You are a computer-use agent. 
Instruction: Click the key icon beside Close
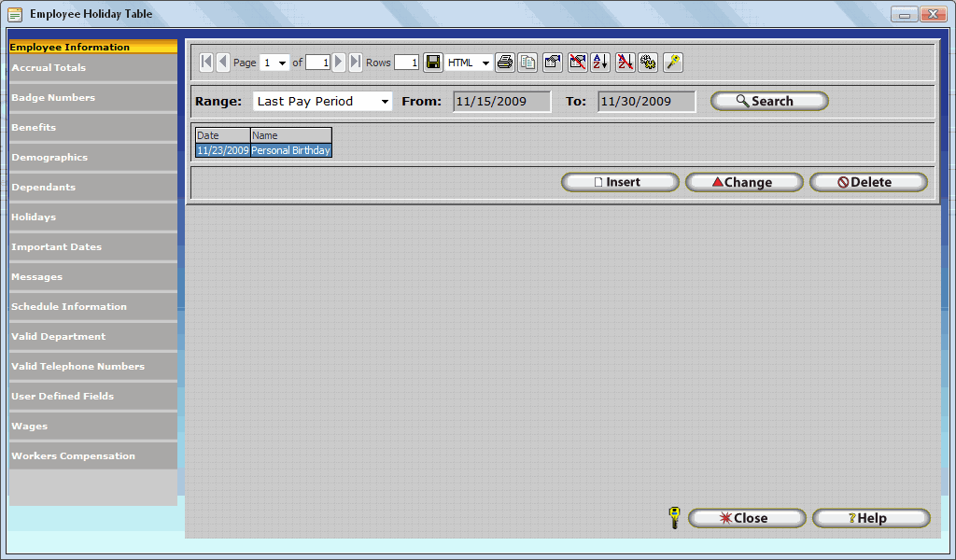tap(675, 518)
